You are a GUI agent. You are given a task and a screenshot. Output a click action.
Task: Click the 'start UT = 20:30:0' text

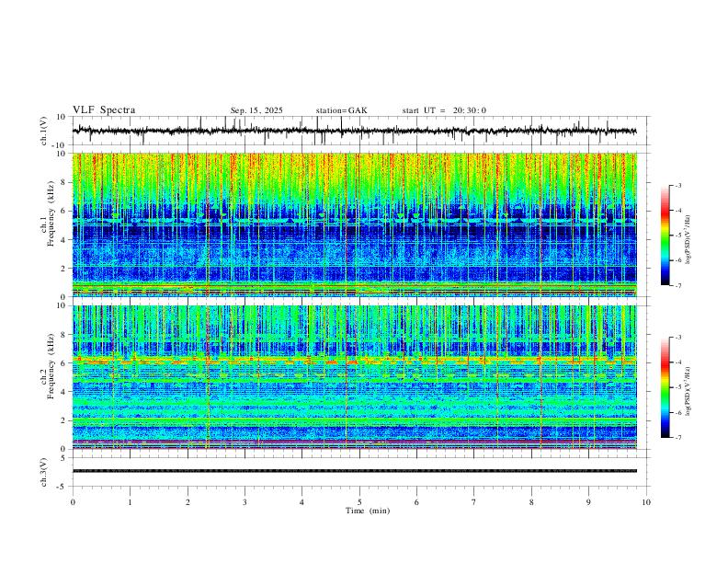point(444,110)
